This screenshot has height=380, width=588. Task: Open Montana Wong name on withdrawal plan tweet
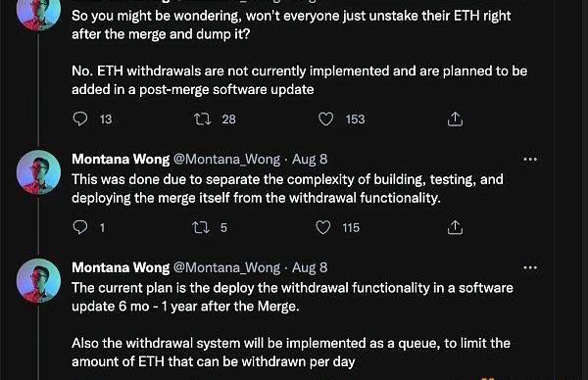pyautogui.click(x=121, y=267)
